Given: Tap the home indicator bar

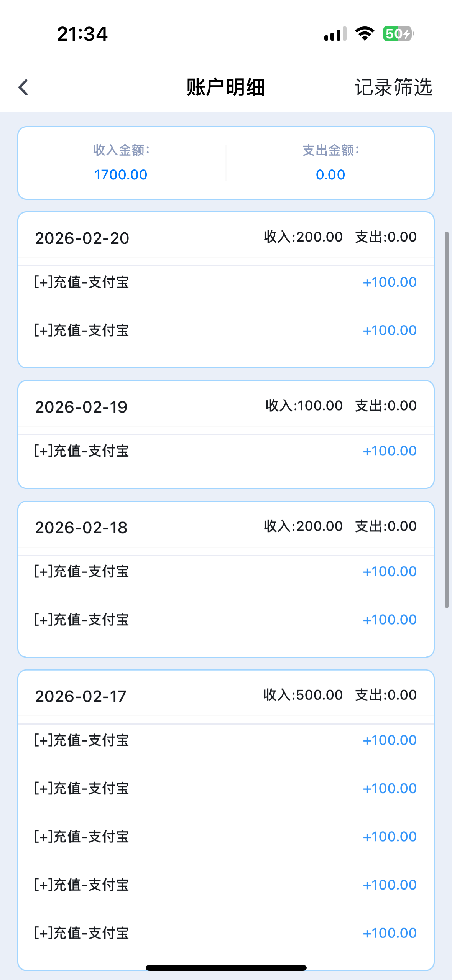Looking at the screenshot, I should click(x=226, y=968).
